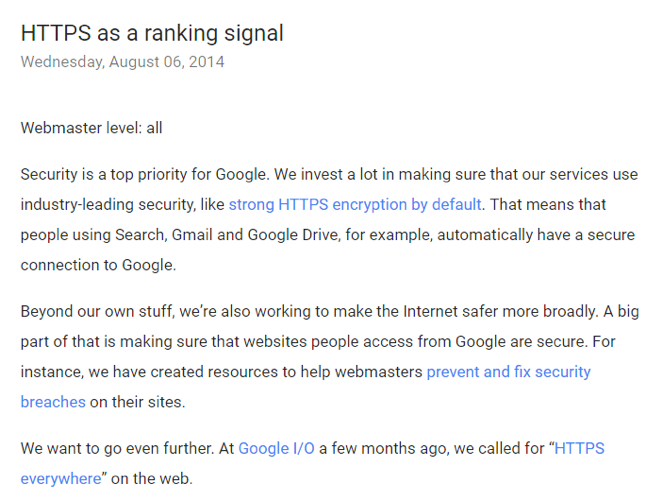Click the quoted blue "HTTPS" link
The image size is (663, 502).
(x=579, y=449)
